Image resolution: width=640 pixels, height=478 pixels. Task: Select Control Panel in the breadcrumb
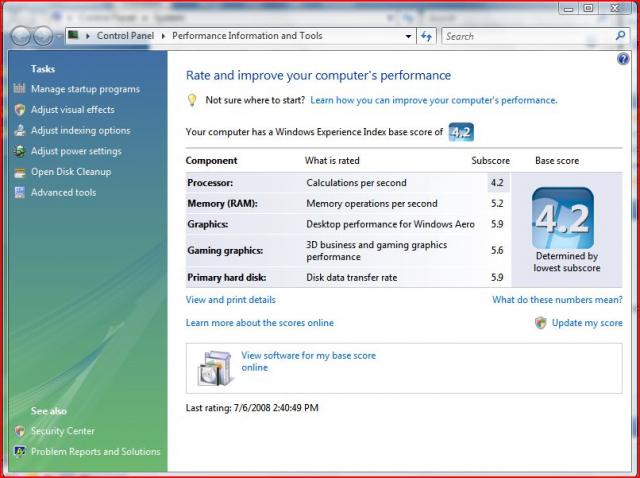point(125,36)
